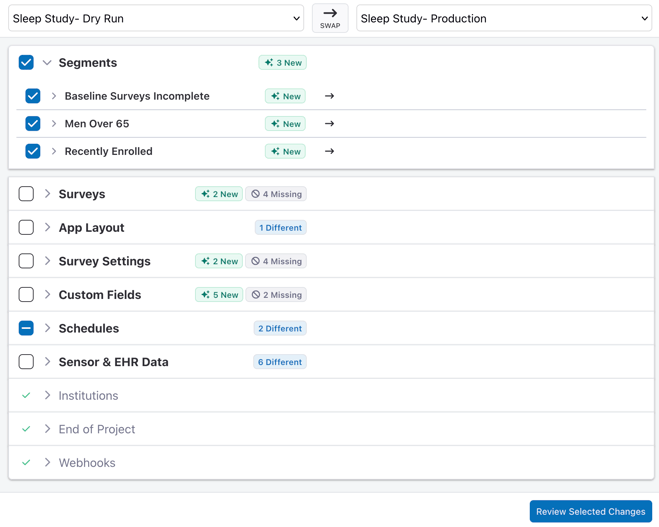Open the Sleep Study- Production target dropdown
The image size is (659, 527).
point(504,18)
